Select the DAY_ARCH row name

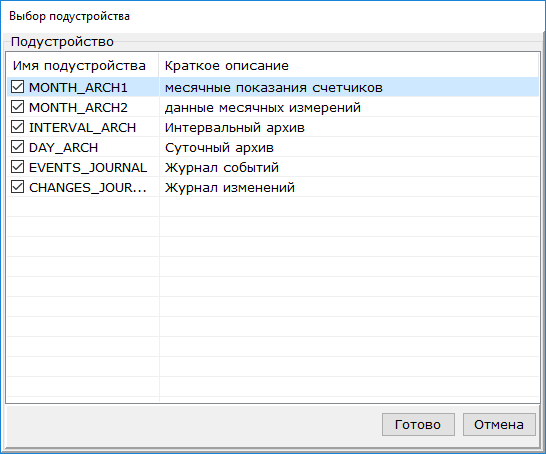tap(63, 148)
